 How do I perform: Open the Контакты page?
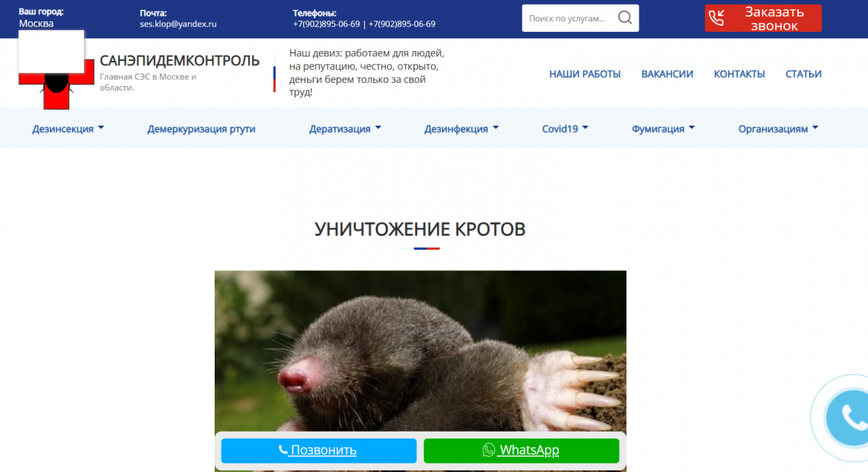tap(739, 74)
